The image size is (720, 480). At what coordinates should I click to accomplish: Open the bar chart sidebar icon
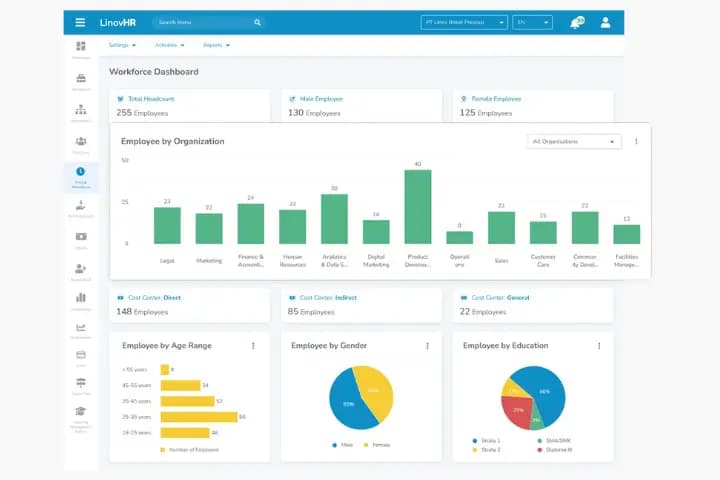point(81,297)
